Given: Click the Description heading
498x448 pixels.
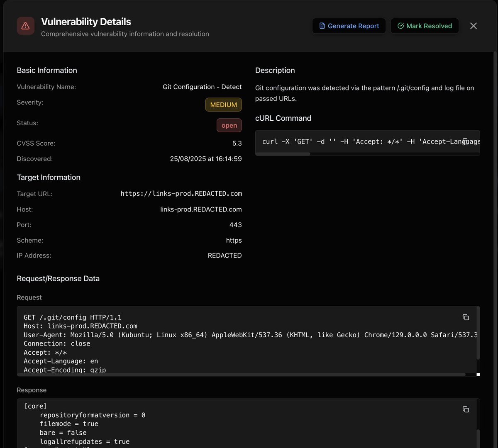Looking at the screenshot, I should click(275, 71).
